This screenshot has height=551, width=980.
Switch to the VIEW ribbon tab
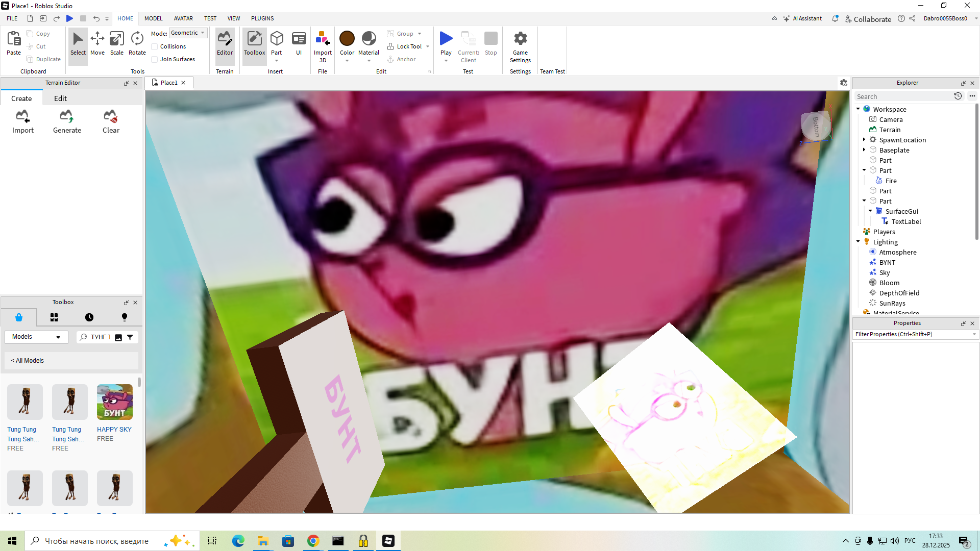(x=234, y=18)
